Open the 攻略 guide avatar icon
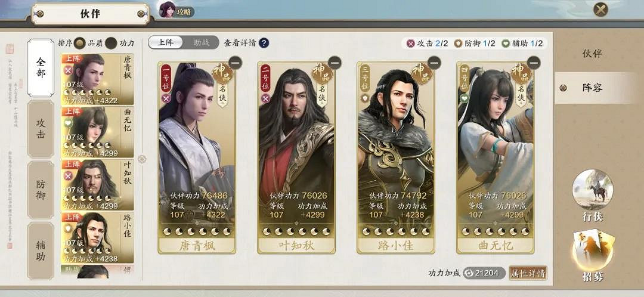644x297 pixels. tap(168, 10)
